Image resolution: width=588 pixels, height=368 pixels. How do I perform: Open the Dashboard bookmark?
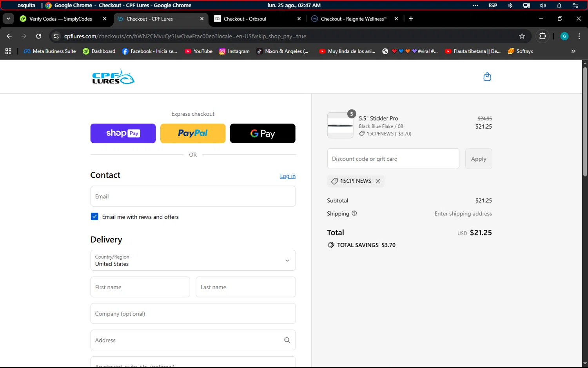[99, 51]
